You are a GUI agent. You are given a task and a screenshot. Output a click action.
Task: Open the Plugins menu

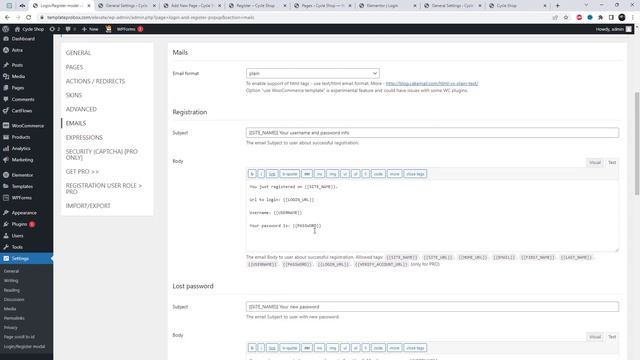(x=19, y=224)
